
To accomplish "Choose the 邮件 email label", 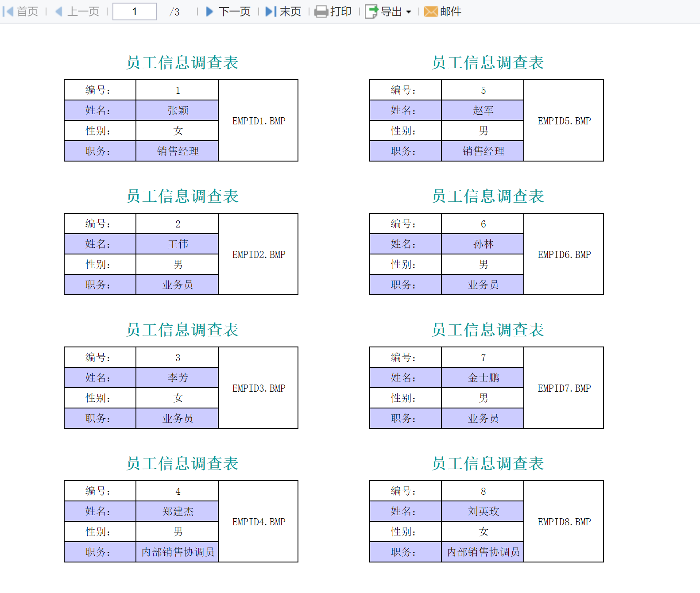I will [451, 12].
